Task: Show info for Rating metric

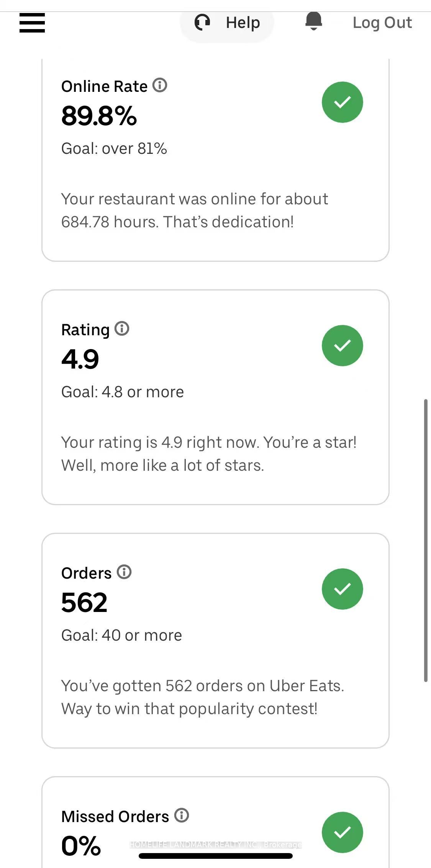Action: (x=122, y=328)
